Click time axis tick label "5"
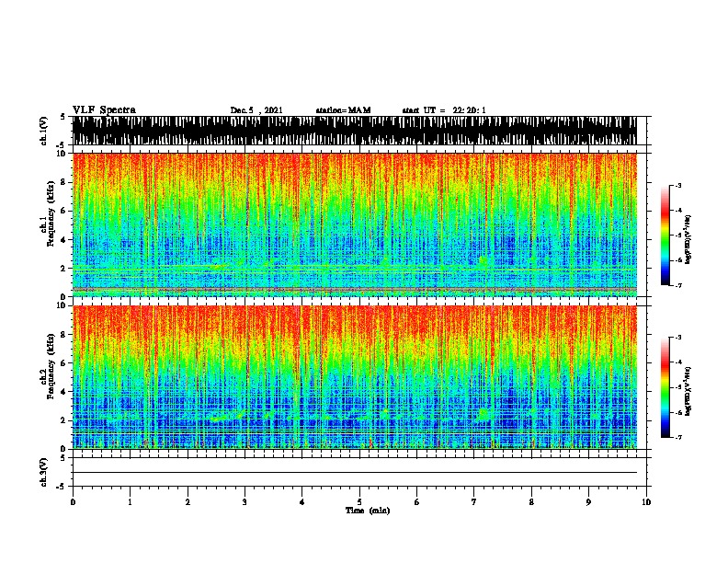 [x=359, y=502]
